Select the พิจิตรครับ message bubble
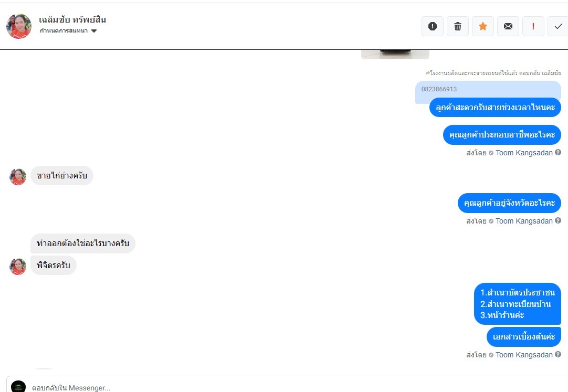Viewport: 568px width, 392px height. [53, 266]
